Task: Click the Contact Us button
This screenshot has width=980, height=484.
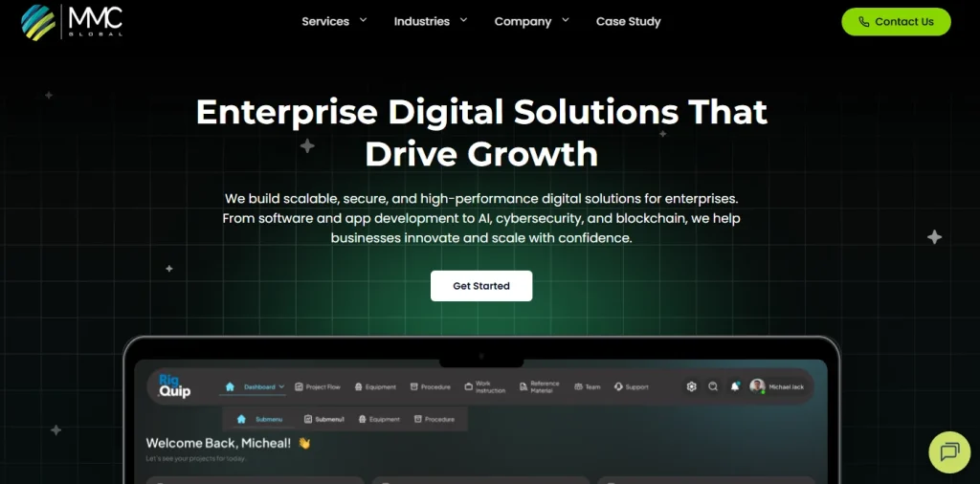Action: coord(896,22)
